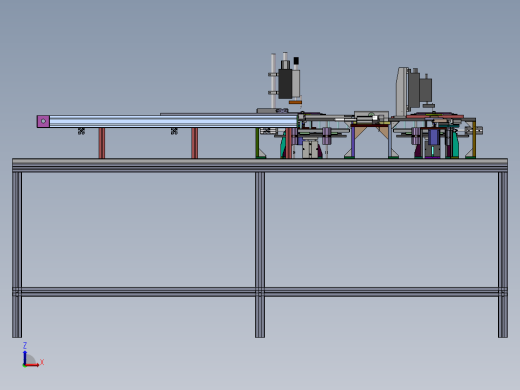520x390 pixels.
Task: Click the X axis label on the triad
Action: [42, 362]
